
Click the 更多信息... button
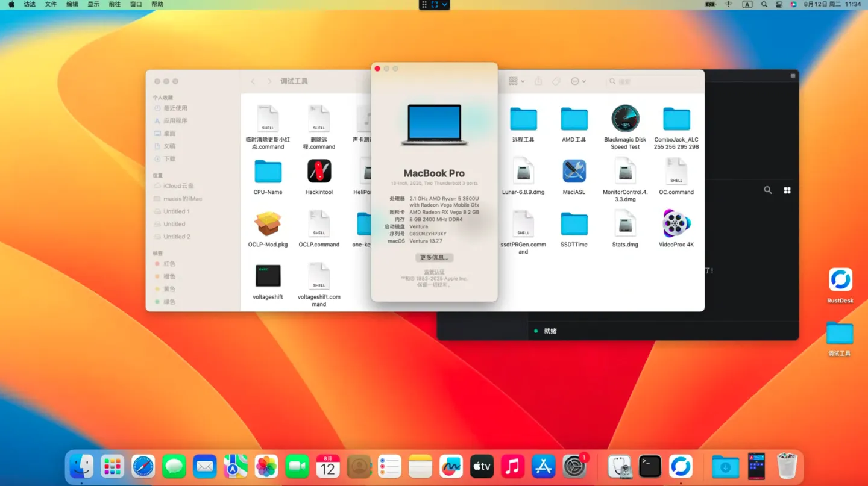pos(434,257)
